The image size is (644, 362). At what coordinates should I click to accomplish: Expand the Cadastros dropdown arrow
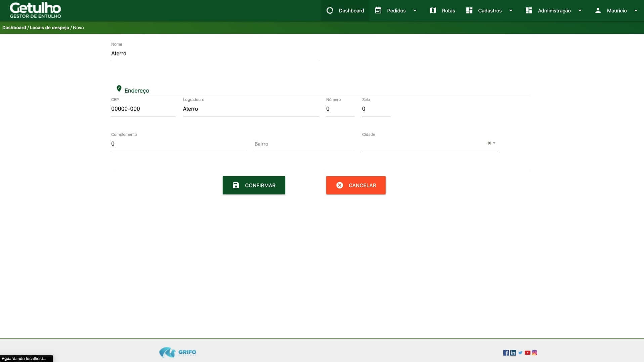click(x=511, y=10)
